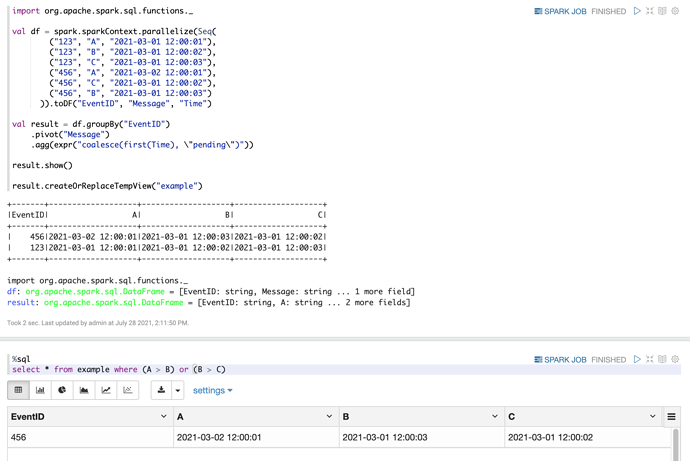Open table grid menu hamburger icon
This screenshot has width=690, height=461.
tap(671, 417)
